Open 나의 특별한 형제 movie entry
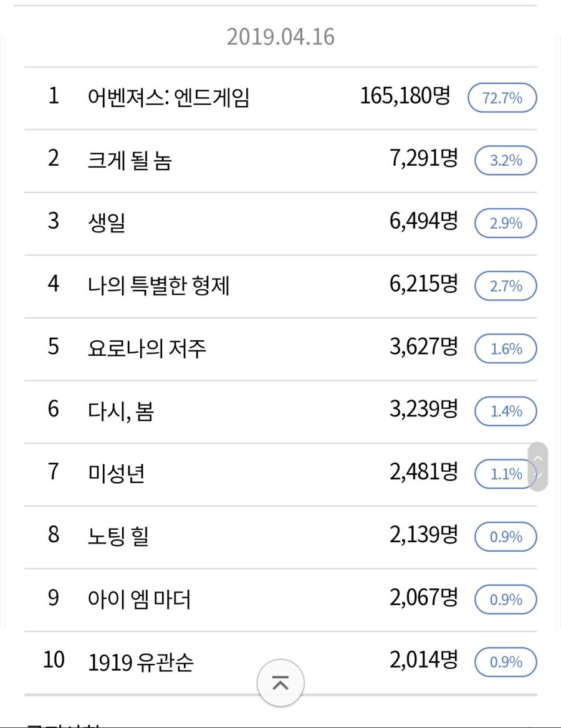The height and width of the screenshot is (728, 561). click(159, 285)
